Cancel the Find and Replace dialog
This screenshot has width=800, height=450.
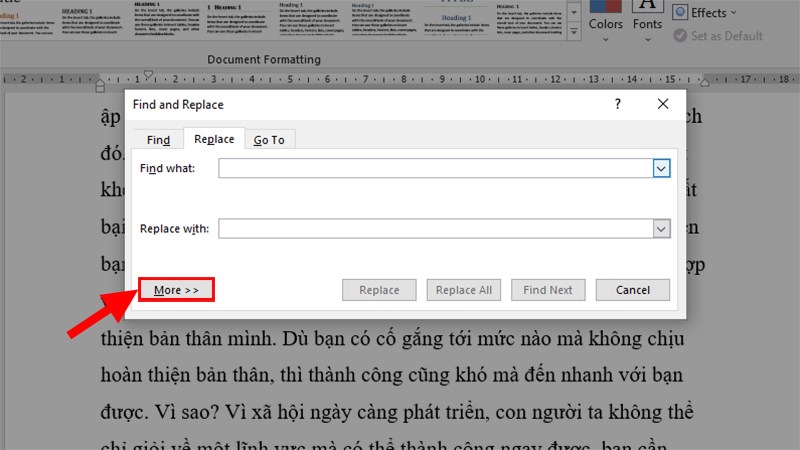633,290
